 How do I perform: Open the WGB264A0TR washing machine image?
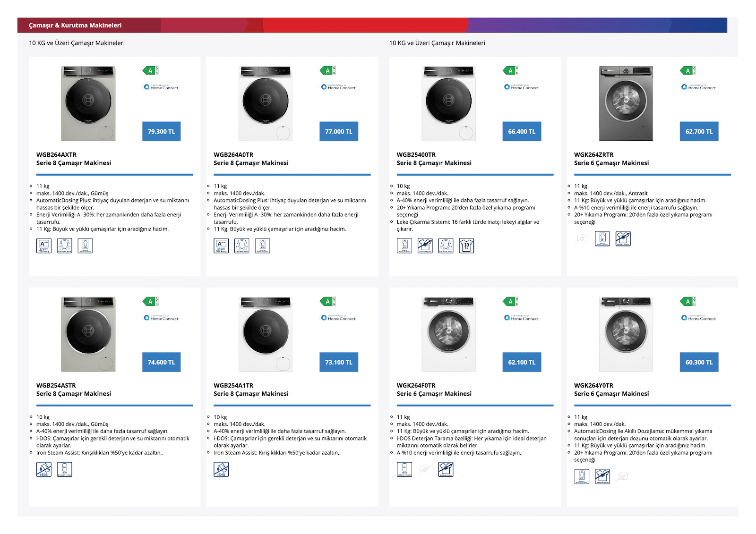[266, 103]
